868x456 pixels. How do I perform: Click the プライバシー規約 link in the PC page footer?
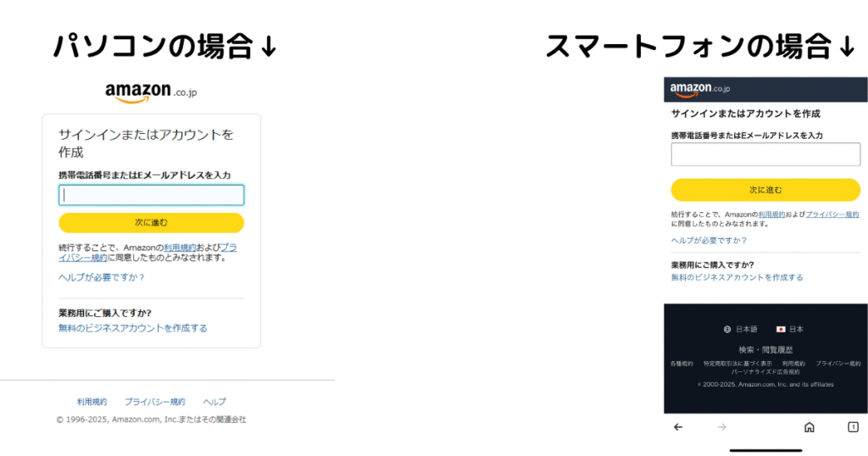pyautogui.click(x=154, y=402)
